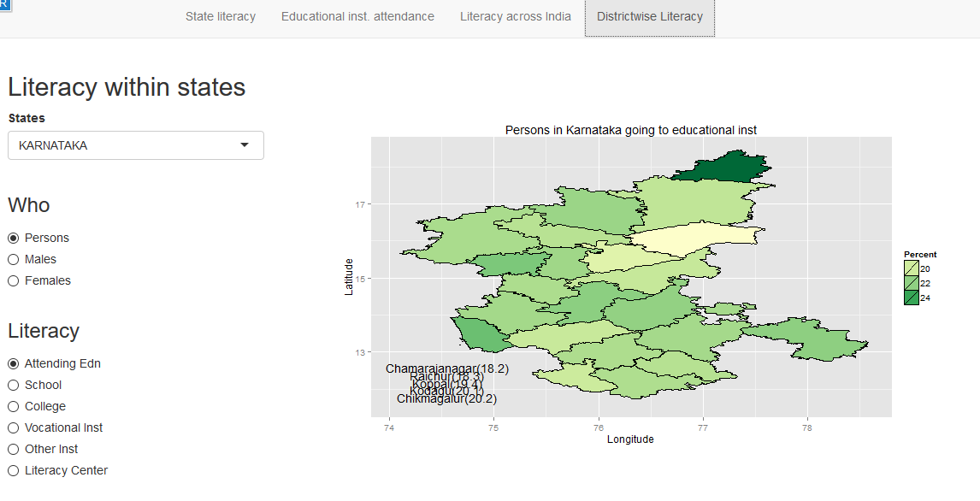Click the legend swatch for 24 percent
Image resolution: width=980 pixels, height=501 pixels.
912,298
